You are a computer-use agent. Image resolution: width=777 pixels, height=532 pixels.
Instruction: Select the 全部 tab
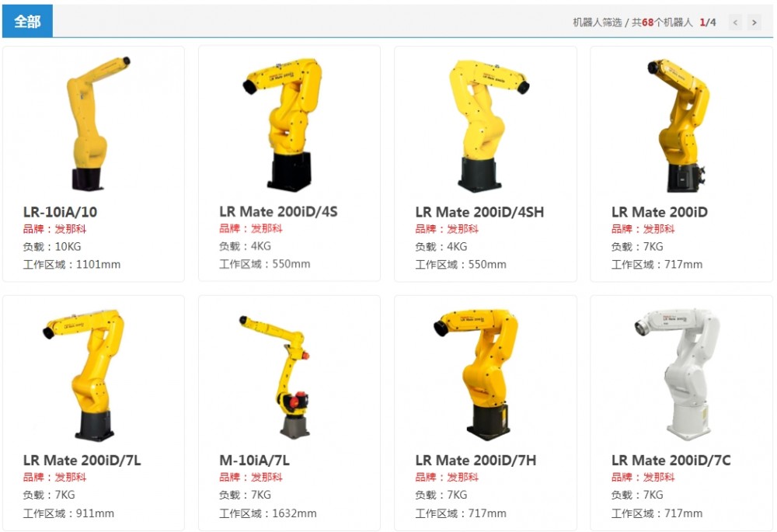pos(27,21)
